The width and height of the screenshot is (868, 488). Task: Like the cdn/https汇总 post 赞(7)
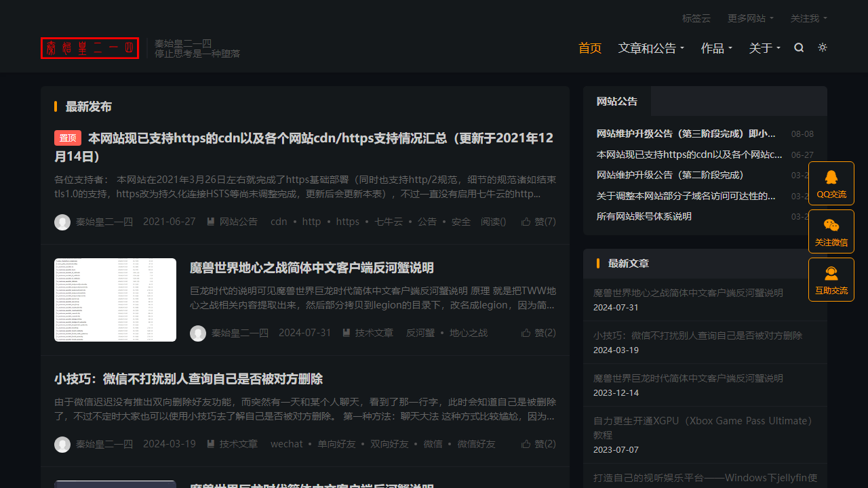[x=538, y=222]
